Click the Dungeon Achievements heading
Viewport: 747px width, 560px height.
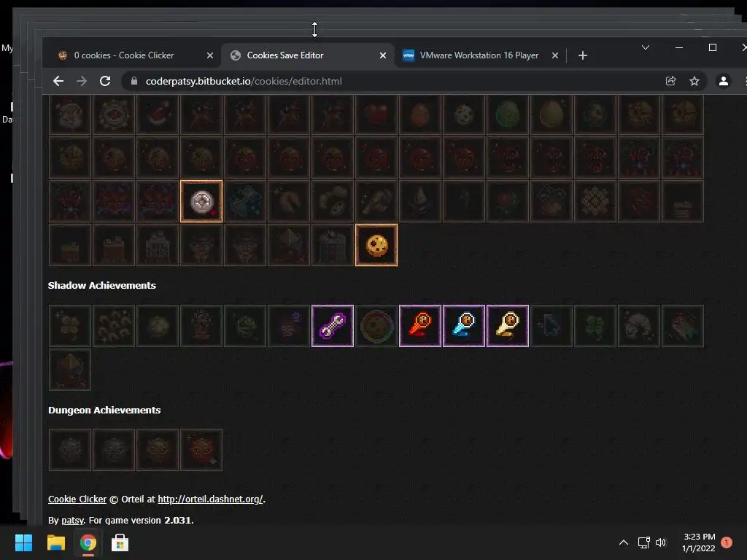pos(104,410)
